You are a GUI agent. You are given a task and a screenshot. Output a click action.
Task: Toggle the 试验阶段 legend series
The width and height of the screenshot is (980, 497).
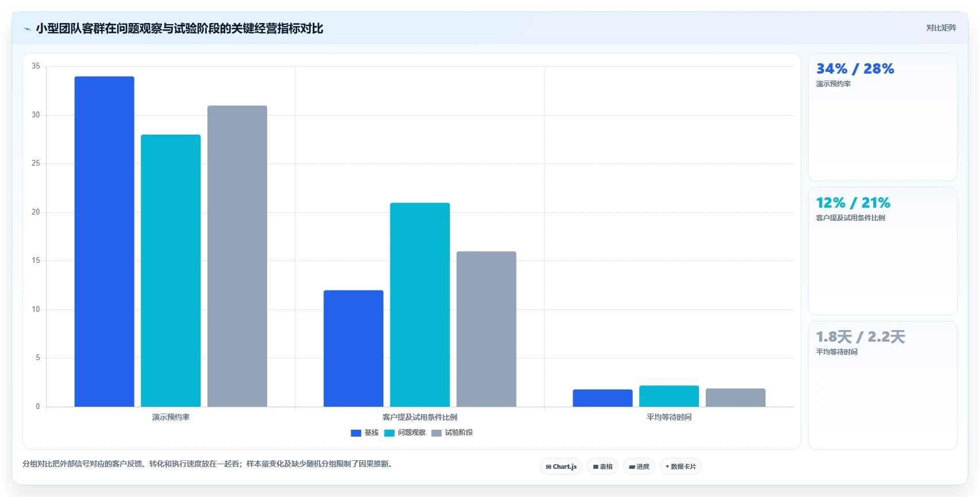(x=452, y=433)
